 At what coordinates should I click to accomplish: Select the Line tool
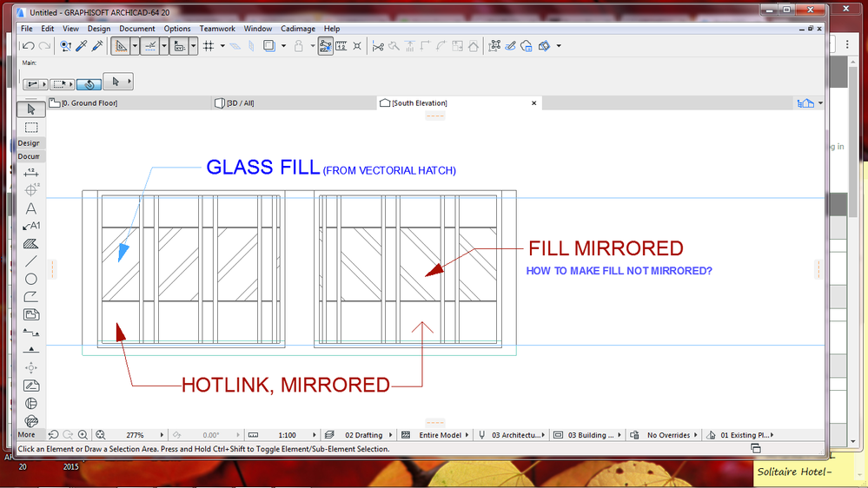coord(31,261)
